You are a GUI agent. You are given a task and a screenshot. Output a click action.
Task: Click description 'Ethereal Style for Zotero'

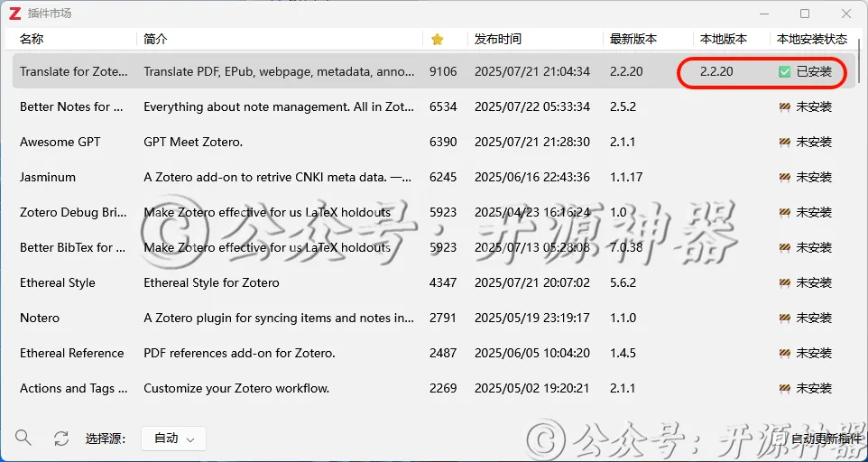point(211,282)
